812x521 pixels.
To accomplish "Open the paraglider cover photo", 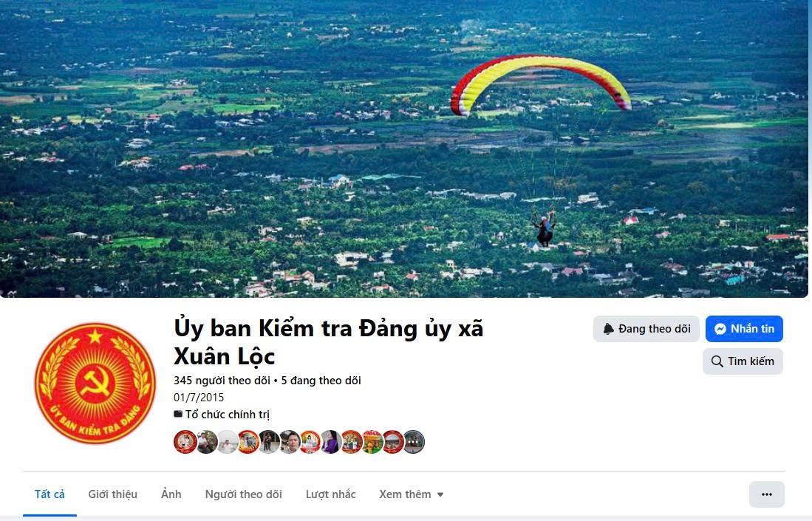I will click(x=404, y=149).
